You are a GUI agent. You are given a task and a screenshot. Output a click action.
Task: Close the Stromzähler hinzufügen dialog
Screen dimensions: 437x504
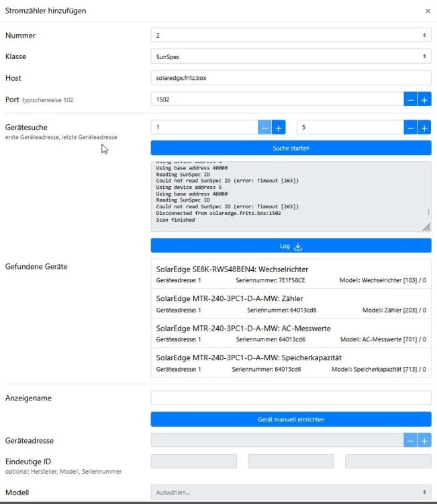pyautogui.click(x=428, y=11)
